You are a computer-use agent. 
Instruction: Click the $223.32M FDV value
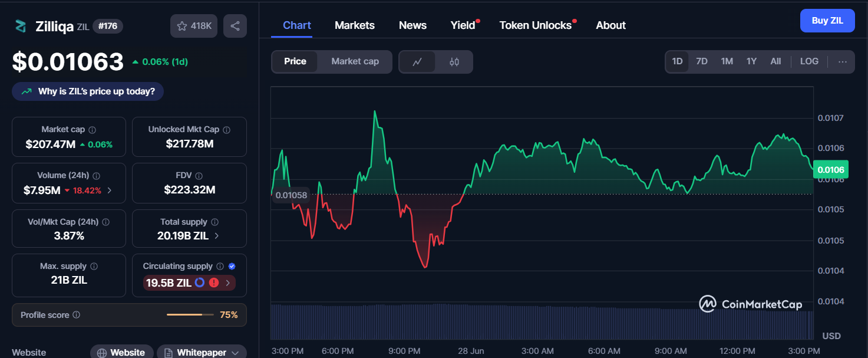click(190, 190)
